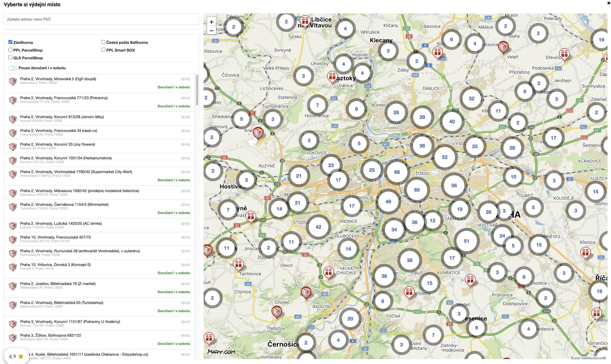Click the marker near Velká Chuchle

click(328, 272)
